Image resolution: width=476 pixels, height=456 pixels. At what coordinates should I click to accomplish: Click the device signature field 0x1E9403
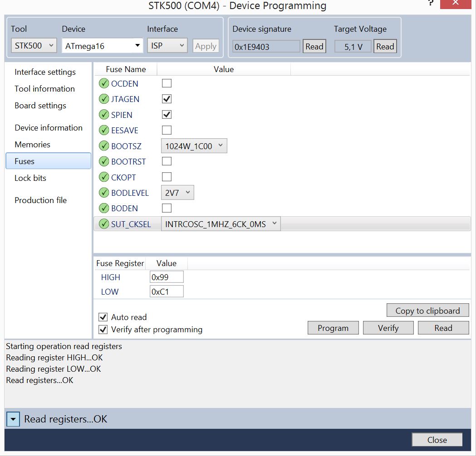click(x=266, y=46)
